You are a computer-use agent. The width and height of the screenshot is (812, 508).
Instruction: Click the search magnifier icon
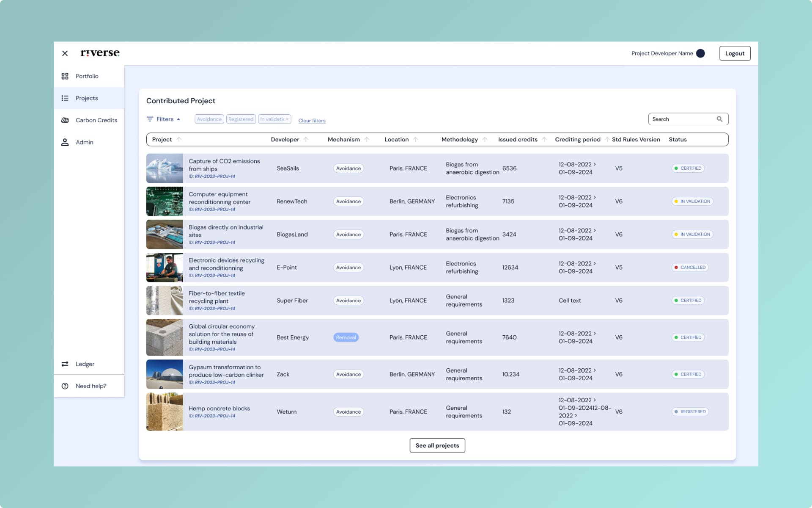(x=719, y=119)
